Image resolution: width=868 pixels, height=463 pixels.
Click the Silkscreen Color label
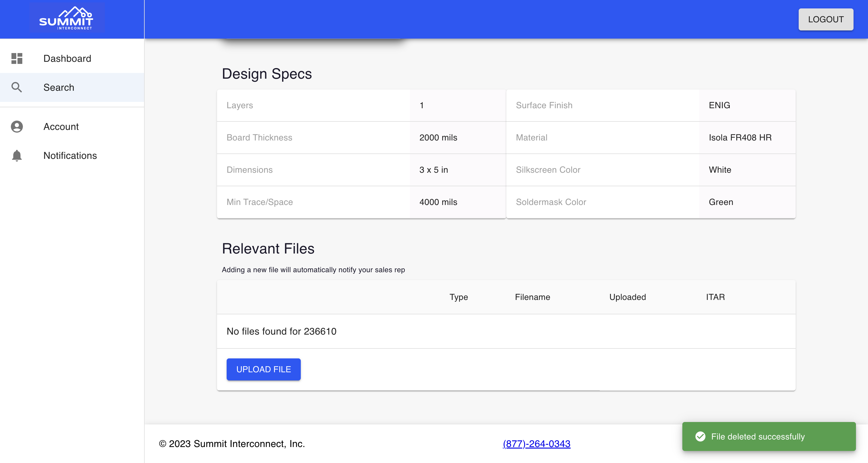548,170
